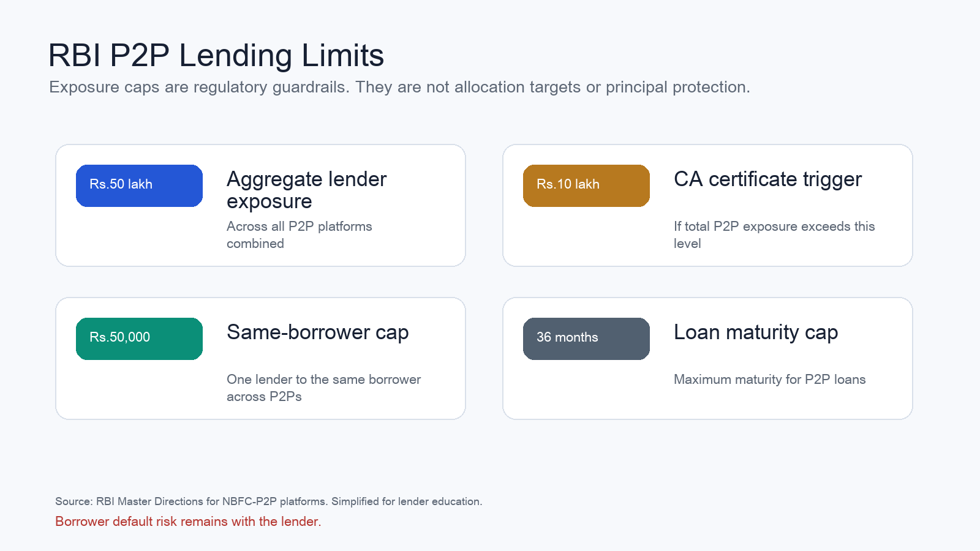Screen dimensions: 980x551
Task: Click the Same-borrower cap card
Action: pos(260,358)
